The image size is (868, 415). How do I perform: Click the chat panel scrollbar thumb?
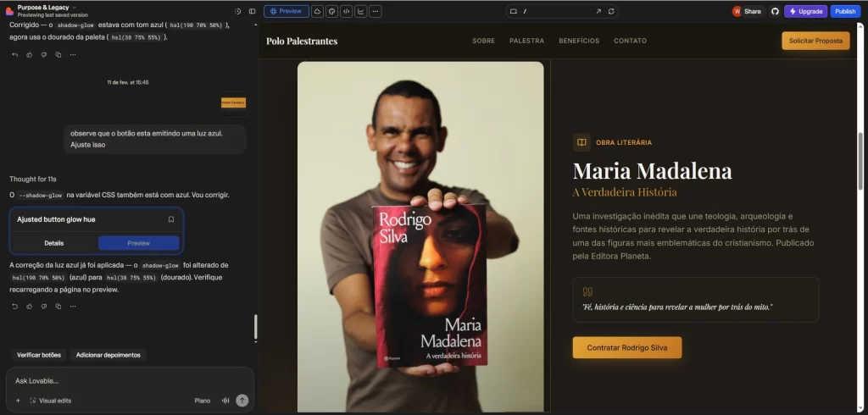[256, 327]
